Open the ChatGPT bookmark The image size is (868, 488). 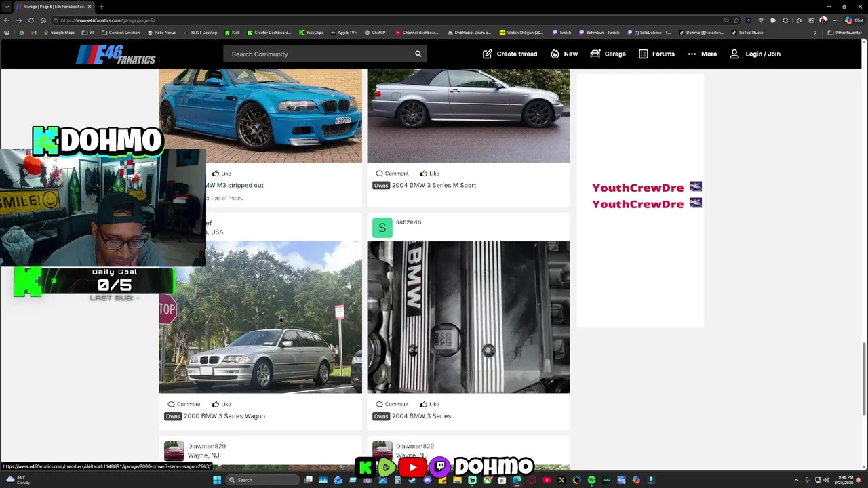[376, 33]
